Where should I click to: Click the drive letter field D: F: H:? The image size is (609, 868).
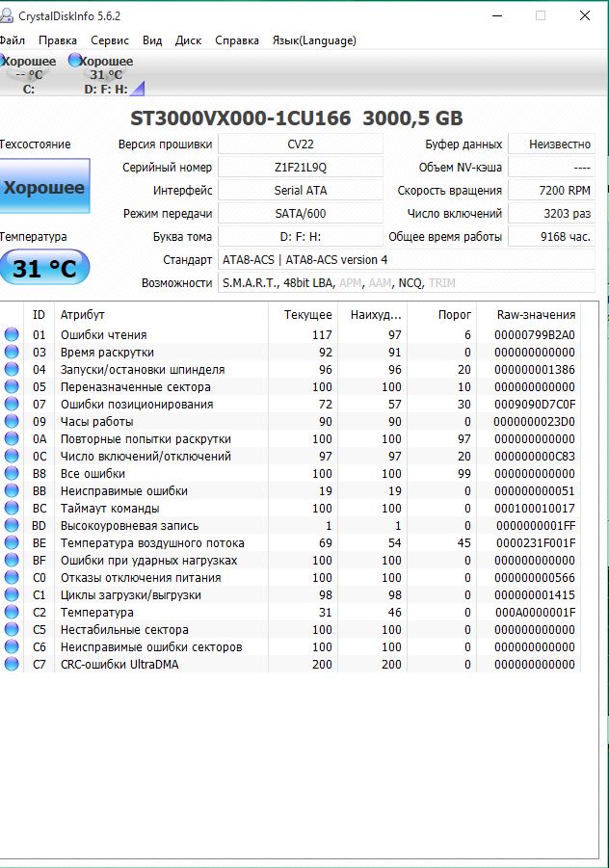point(301,237)
